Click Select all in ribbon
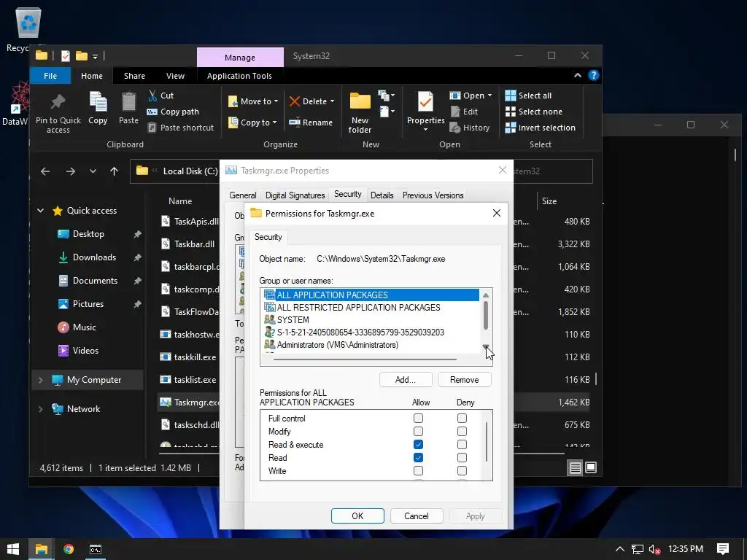 (x=528, y=96)
